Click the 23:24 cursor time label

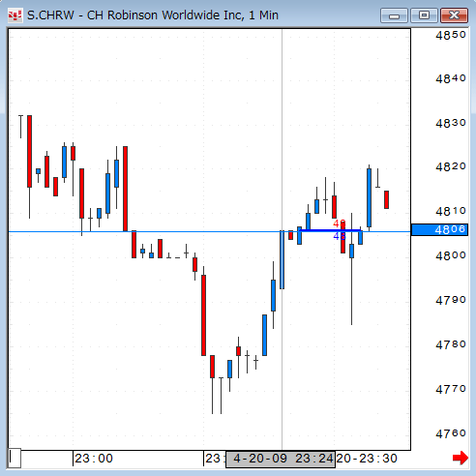[281, 459]
